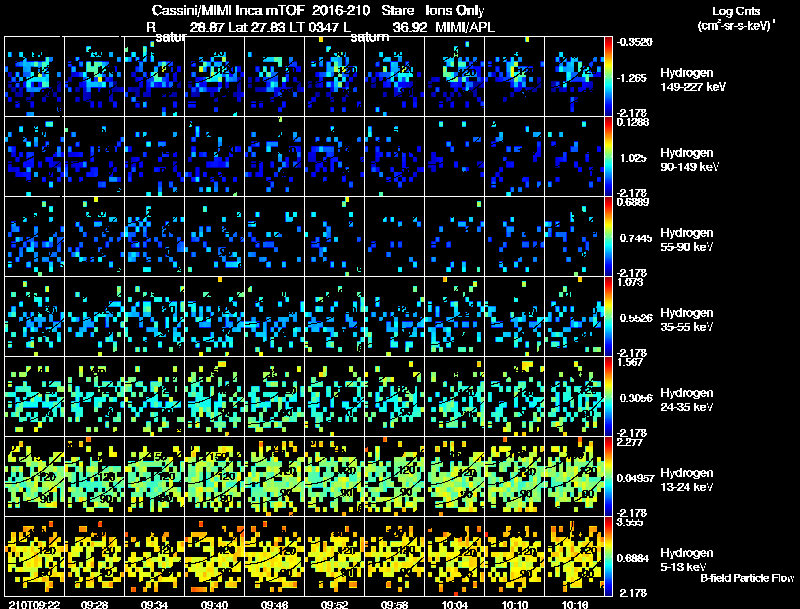Click the '-0.3520' colorbar maximum value
This screenshot has width=800, height=609.
click(x=635, y=42)
